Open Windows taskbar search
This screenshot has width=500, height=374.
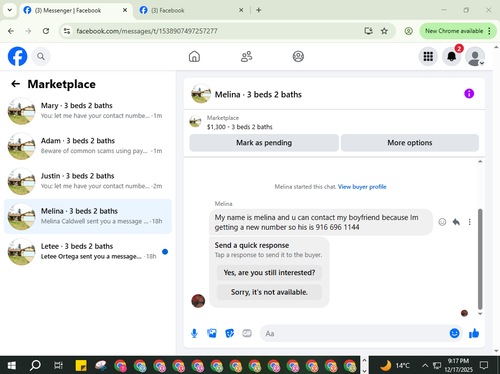click(x=35, y=366)
